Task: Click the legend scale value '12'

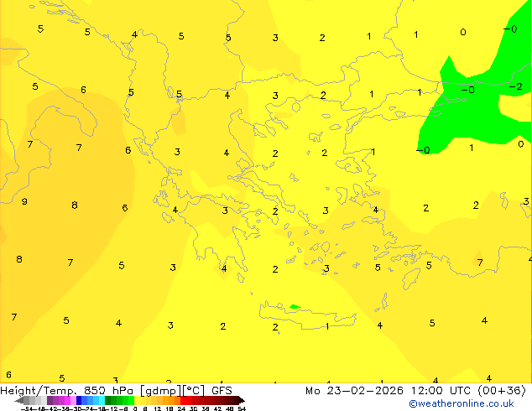Action: coord(158,408)
